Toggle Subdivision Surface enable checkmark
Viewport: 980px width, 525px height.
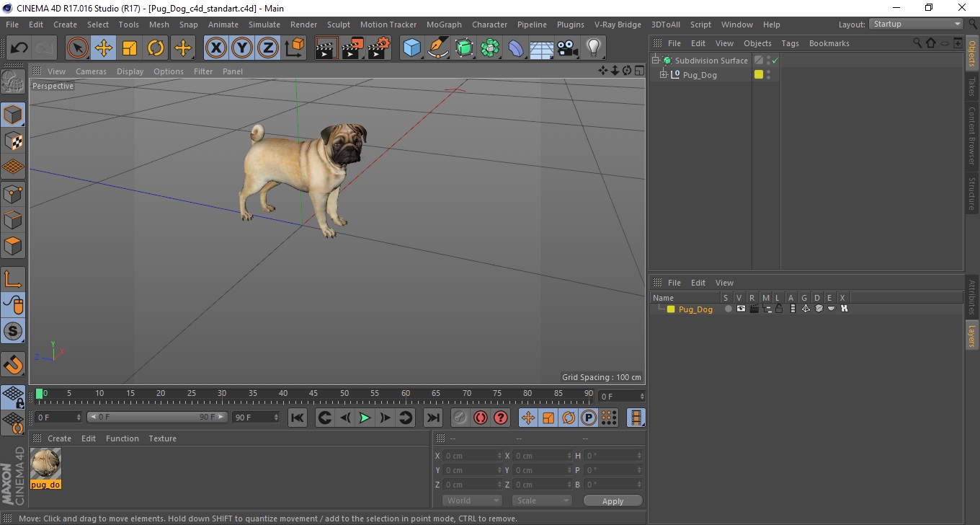775,61
